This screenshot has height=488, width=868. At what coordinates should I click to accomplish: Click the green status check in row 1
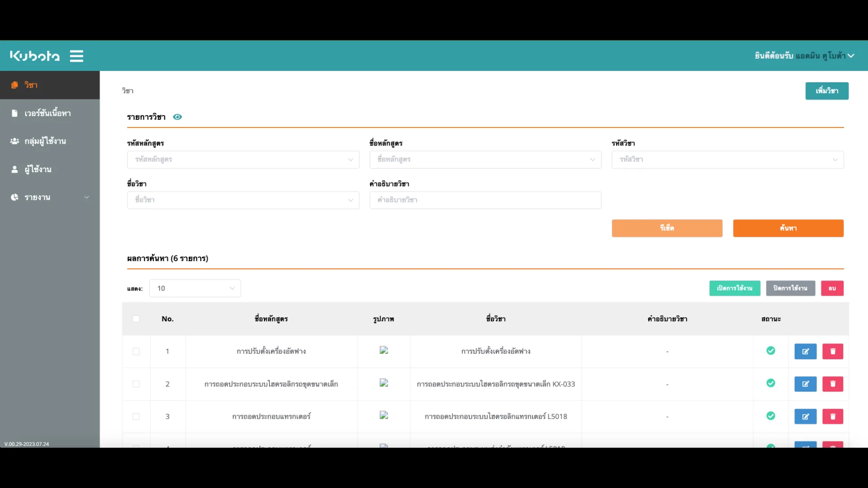pos(771,351)
